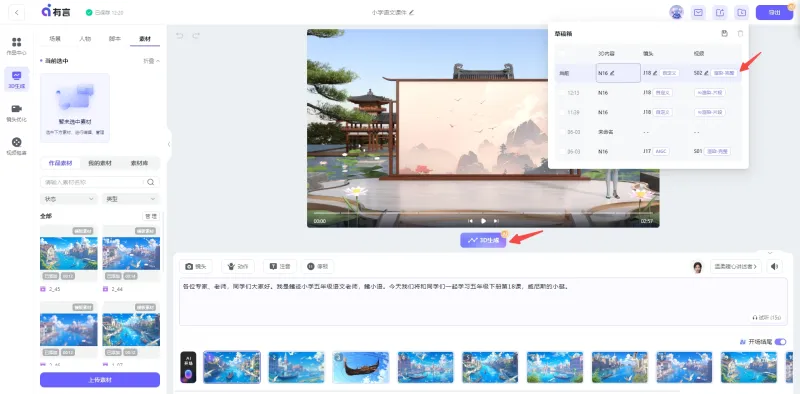Toggle the 开场结尾 switch
This screenshot has width=800, height=394.
coord(780,341)
